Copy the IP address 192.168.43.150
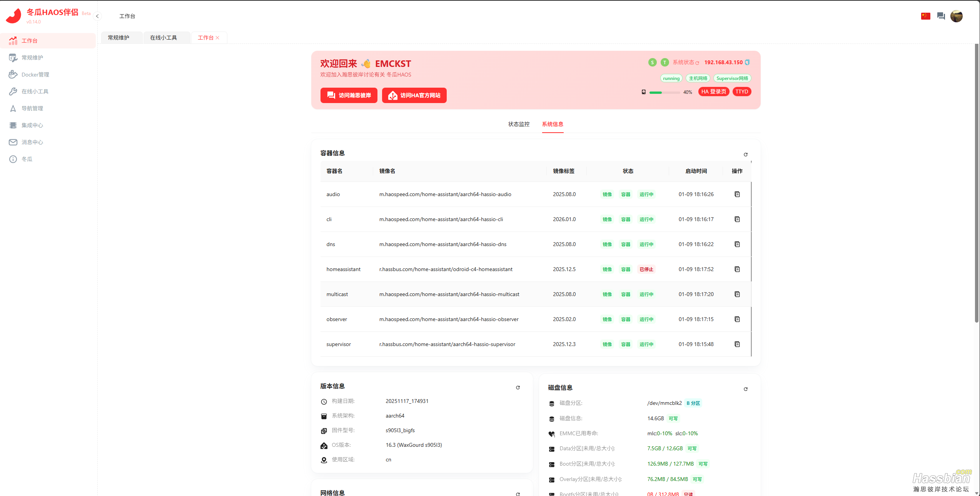The height and width of the screenshot is (496, 980). (x=747, y=62)
